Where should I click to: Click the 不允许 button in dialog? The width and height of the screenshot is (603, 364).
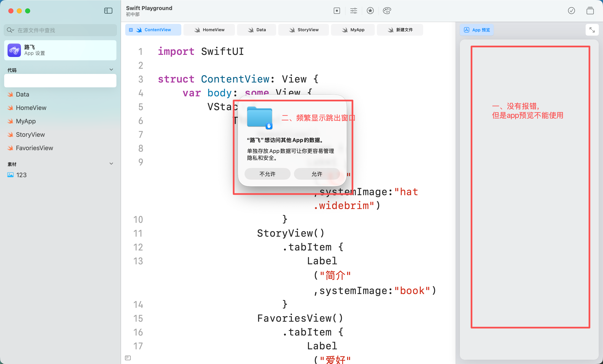[267, 174]
